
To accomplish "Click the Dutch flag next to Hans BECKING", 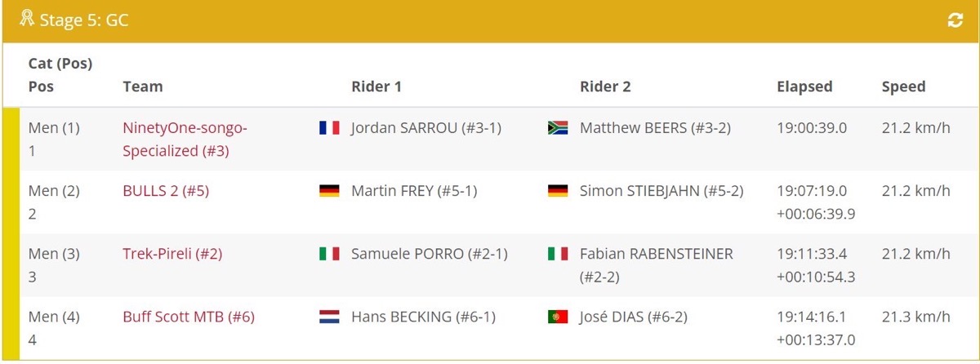I will point(329,317).
